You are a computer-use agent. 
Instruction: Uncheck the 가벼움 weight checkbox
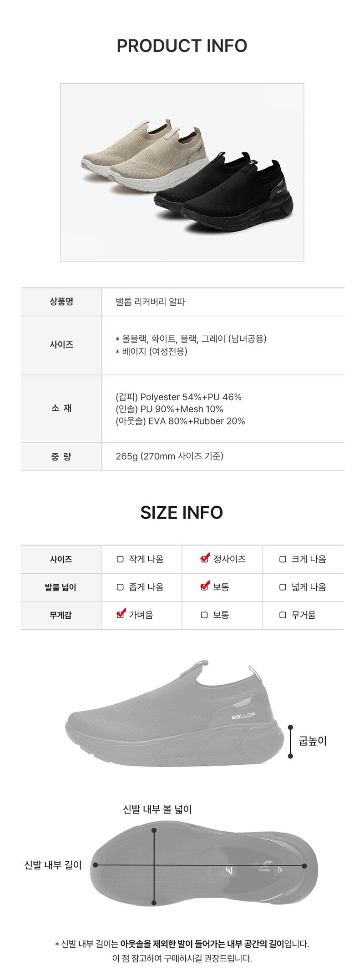click(120, 615)
